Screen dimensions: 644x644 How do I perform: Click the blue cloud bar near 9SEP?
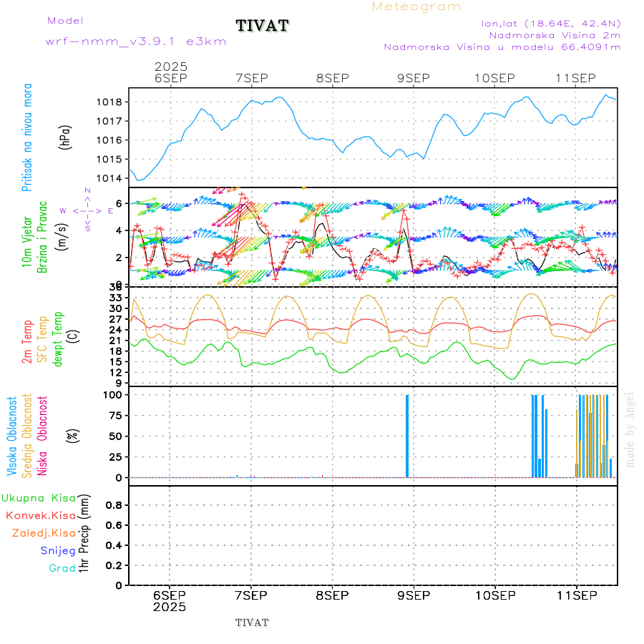pos(407,435)
